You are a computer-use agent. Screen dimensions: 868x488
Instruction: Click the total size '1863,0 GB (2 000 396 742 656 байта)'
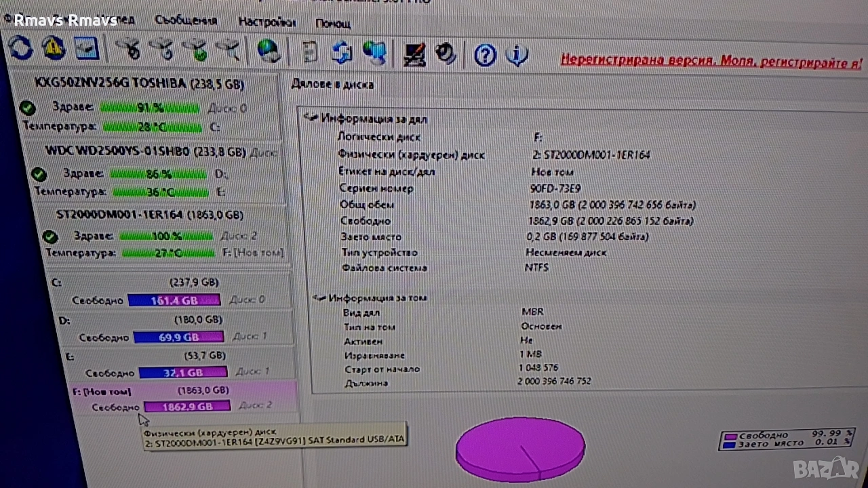click(x=613, y=205)
